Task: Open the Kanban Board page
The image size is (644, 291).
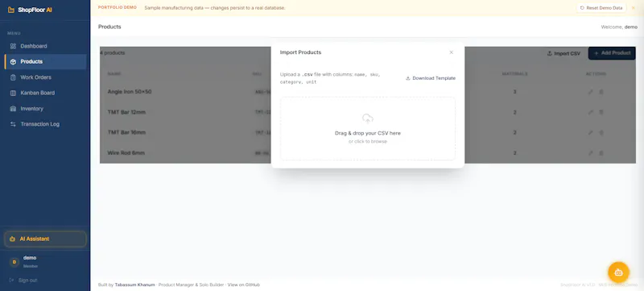Action: [x=45, y=93]
